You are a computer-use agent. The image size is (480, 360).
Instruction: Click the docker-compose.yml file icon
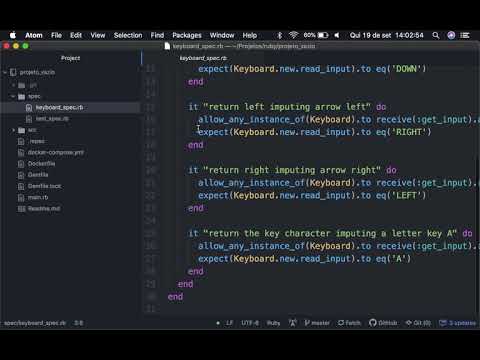click(x=21, y=153)
